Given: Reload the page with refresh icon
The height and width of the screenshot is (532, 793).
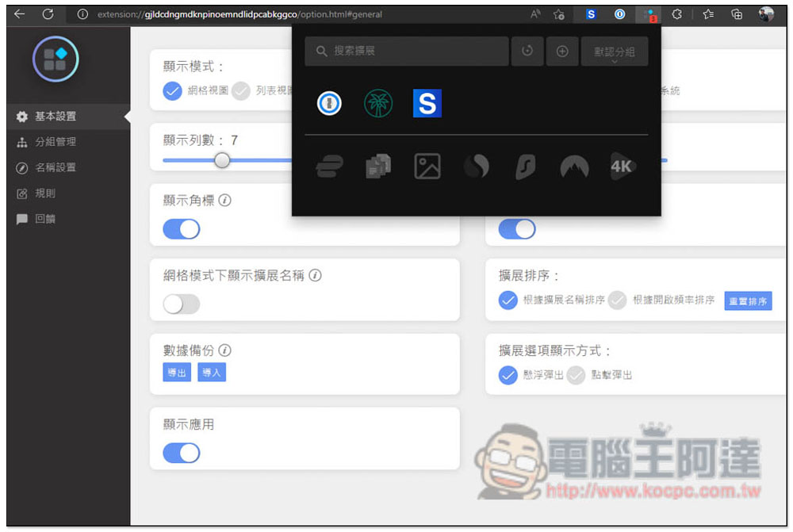Looking at the screenshot, I should click(48, 14).
